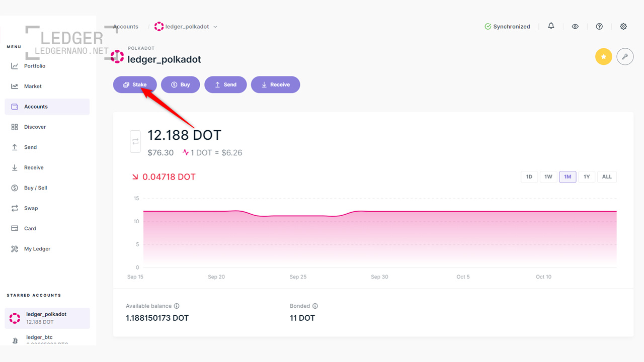The height and width of the screenshot is (362, 644).
Task: Click the 12.188 DOT balance heading
Action: 184,135
